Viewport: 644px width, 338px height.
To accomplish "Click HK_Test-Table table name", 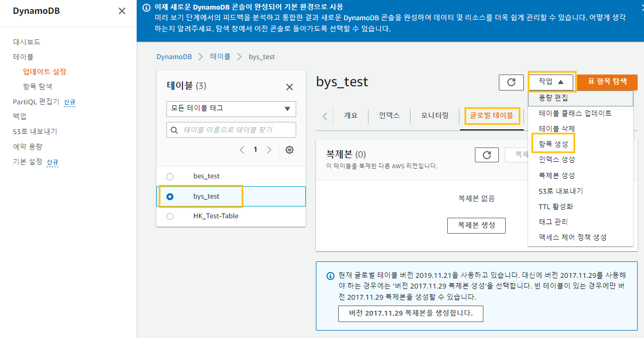I will (216, 216).
